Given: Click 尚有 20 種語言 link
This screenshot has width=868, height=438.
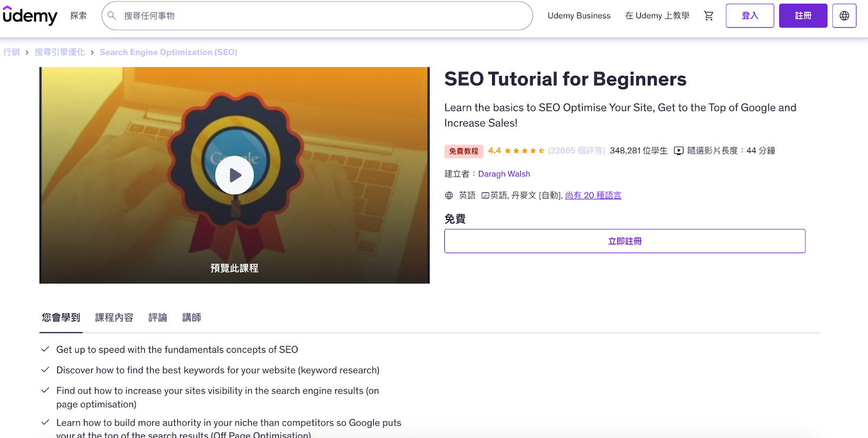Looking at the screenshot, I should click(x=593, y=196).
